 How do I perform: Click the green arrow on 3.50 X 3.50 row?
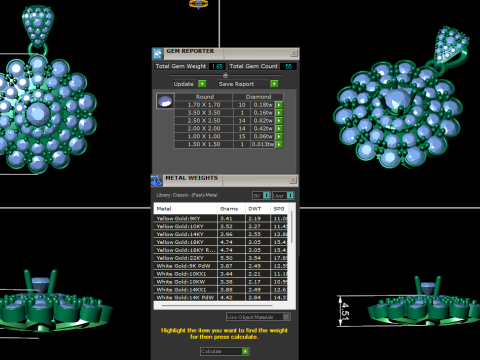click(279, 113)
